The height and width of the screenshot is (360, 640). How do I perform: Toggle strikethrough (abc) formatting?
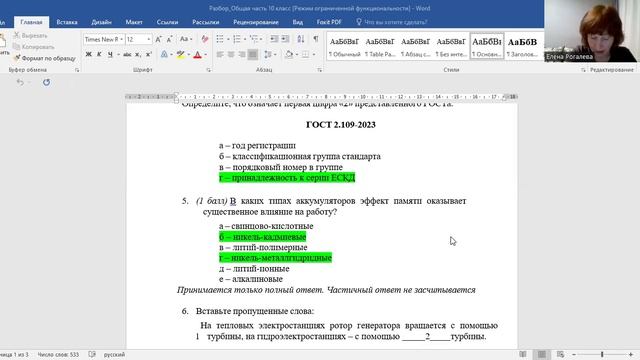click(127, 54)
